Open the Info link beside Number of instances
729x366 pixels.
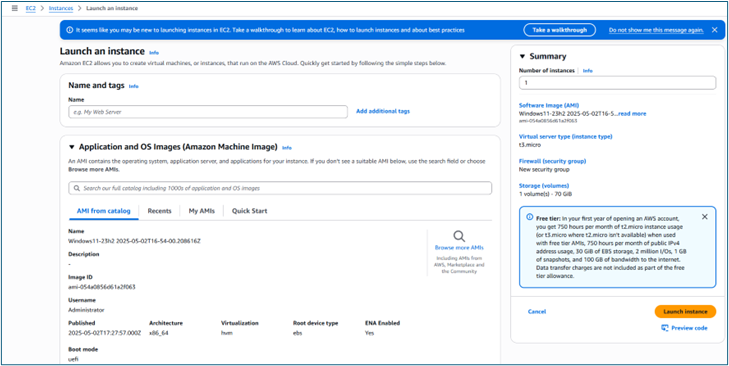588,71
